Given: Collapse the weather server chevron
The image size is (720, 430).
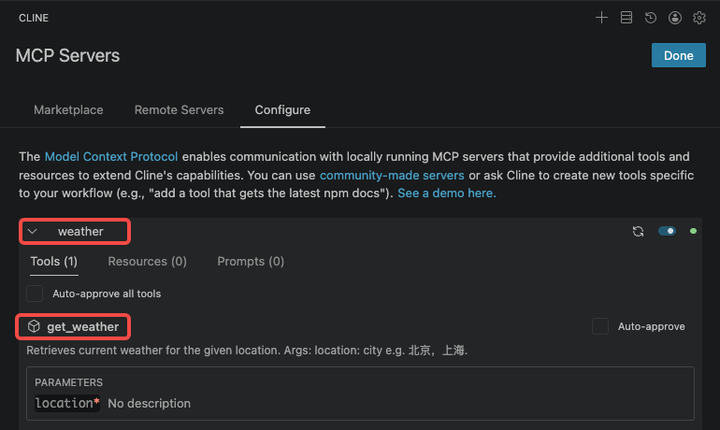Looking at the screenshot, I should tap(33, 231).
